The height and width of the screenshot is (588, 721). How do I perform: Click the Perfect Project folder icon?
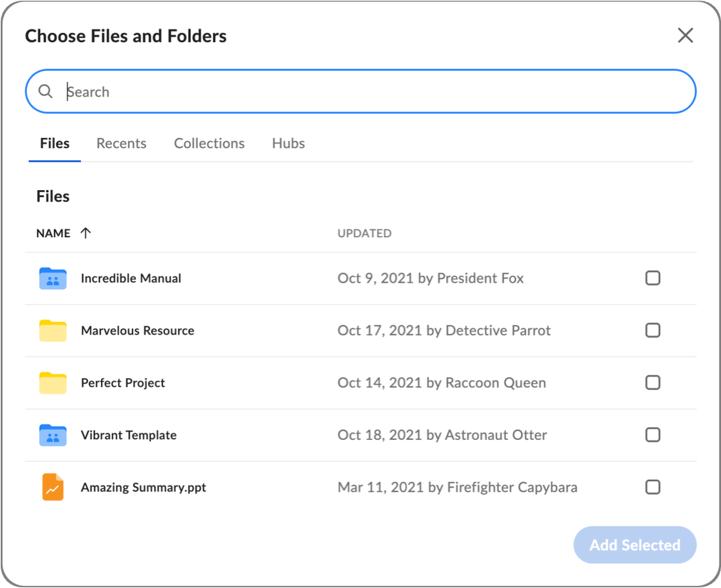click(x=53, y=383)
